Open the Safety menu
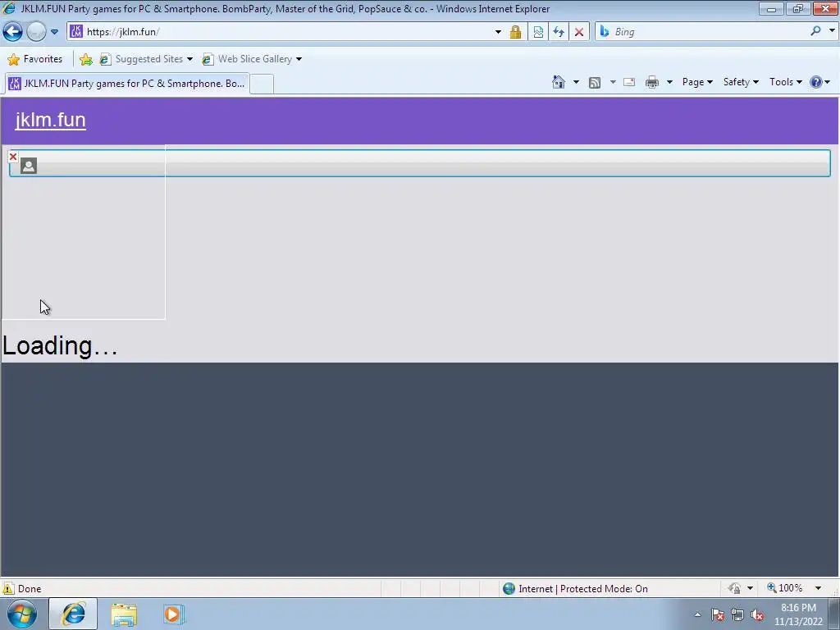Screen dimensions: 840x630 click(741, 82)
